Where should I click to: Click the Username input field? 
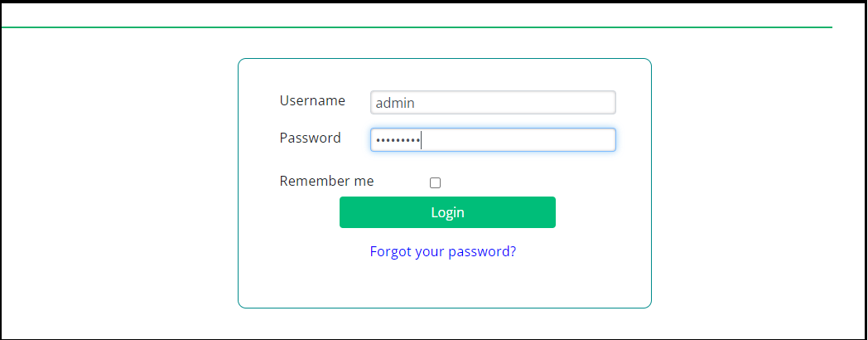click(x=493, y=103)
